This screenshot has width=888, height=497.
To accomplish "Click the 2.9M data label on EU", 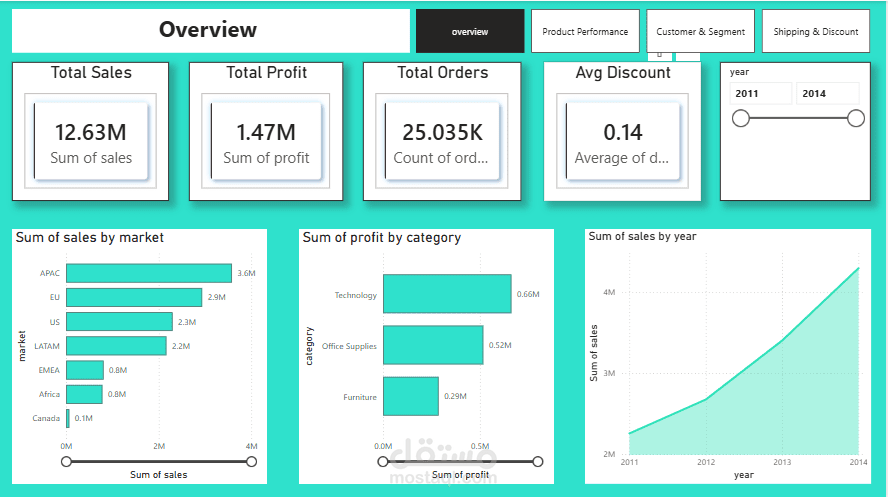I will [216, 297].
